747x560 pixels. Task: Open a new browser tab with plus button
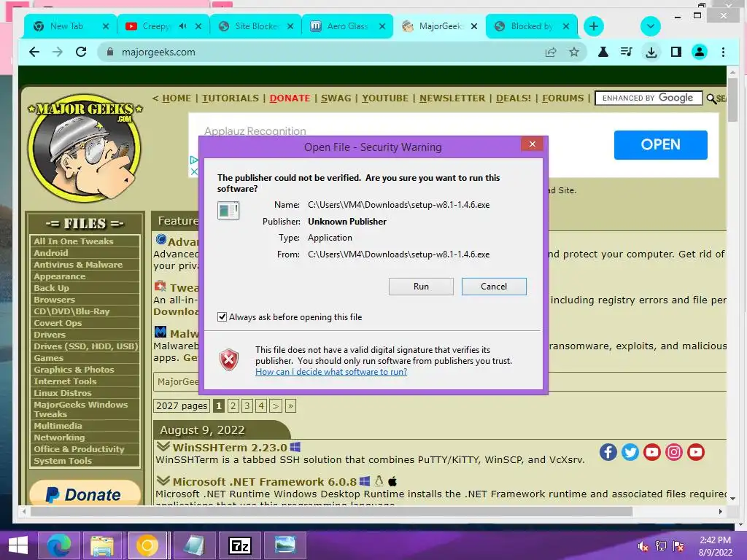click(594, 26)
